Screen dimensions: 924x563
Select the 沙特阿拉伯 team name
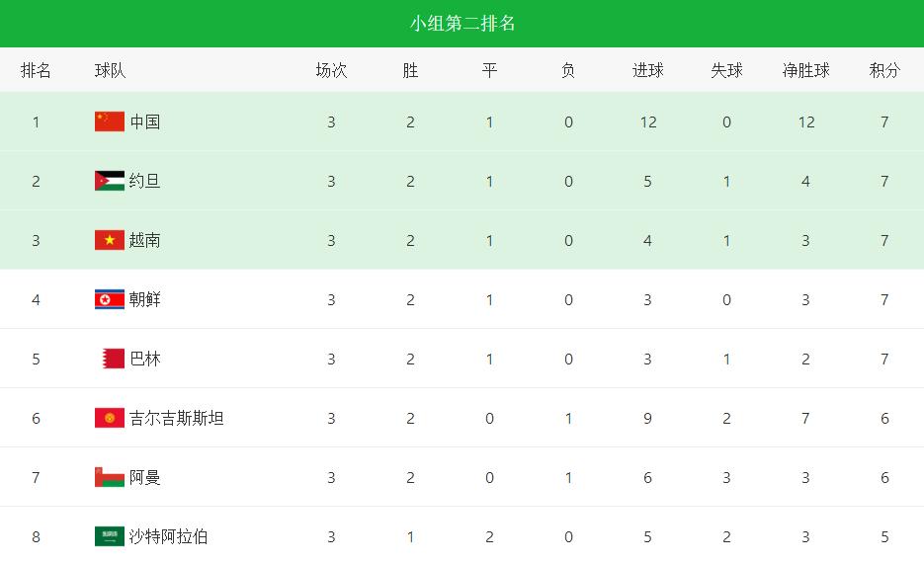click(x=169, y=536)
